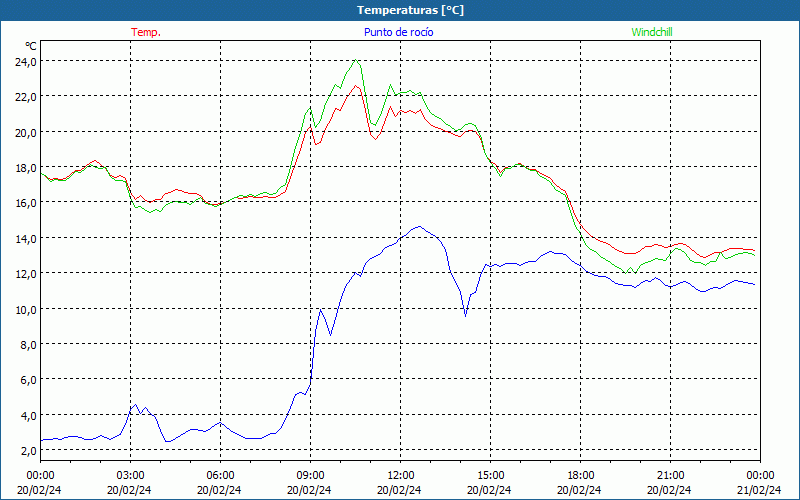Click the 8,0 y-axis value
This screenshot has width=800, height=500.
tap(28, 344)
